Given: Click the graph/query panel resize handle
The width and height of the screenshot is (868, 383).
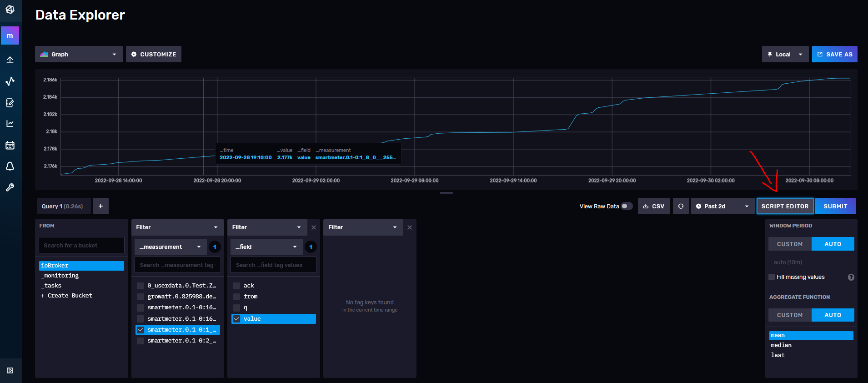Looking at the screenshot, I should (447, 193).
